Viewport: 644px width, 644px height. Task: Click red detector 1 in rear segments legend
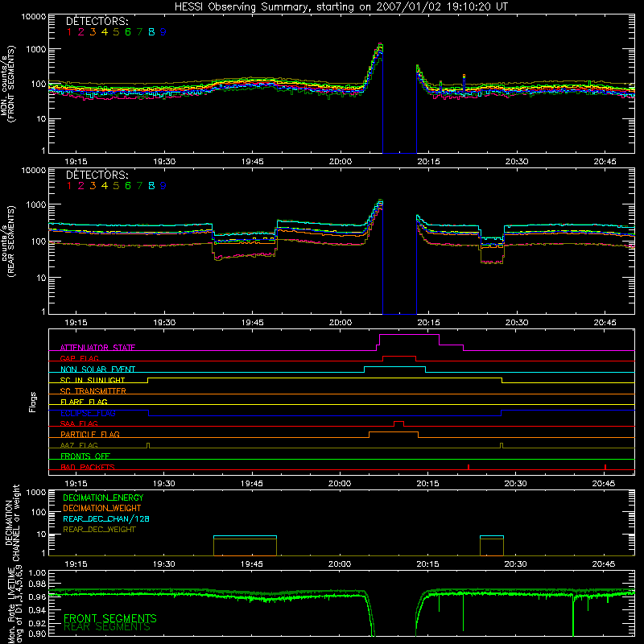click(69, 186)
